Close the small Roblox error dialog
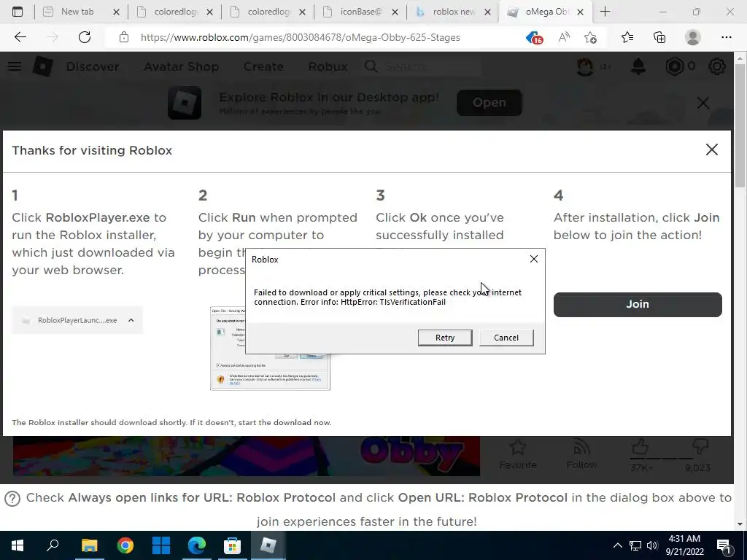This screenshot has width=747, height=560. coord(533,259)
